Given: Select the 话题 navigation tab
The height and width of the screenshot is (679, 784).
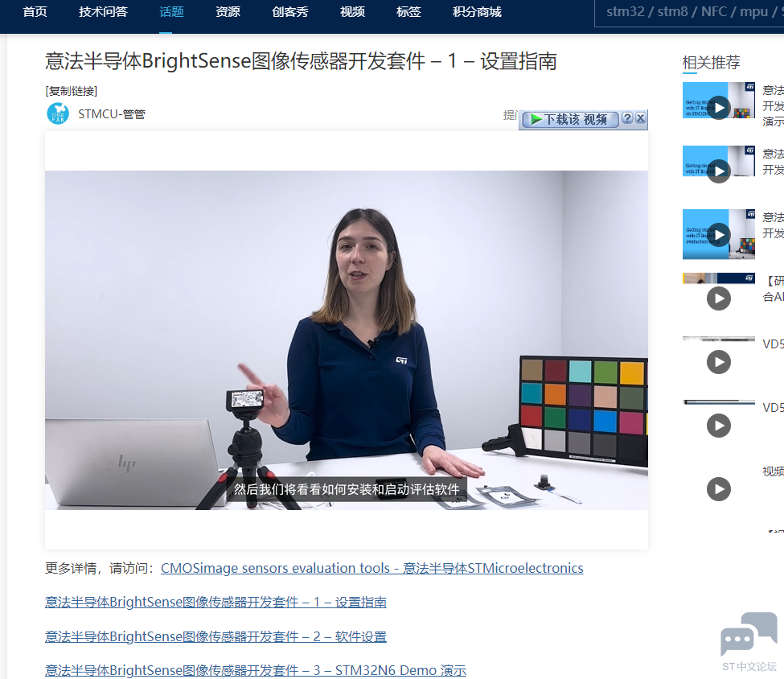Looking at the screenshot, I should coord(171,12).
